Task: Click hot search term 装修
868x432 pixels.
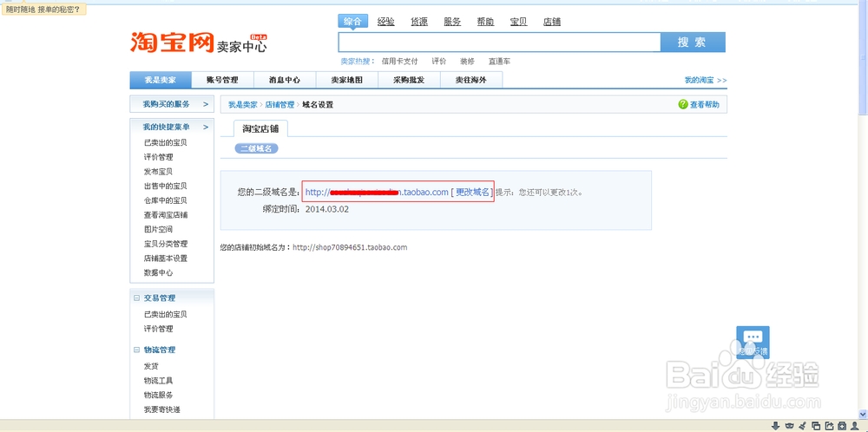Action: point(467,62)
